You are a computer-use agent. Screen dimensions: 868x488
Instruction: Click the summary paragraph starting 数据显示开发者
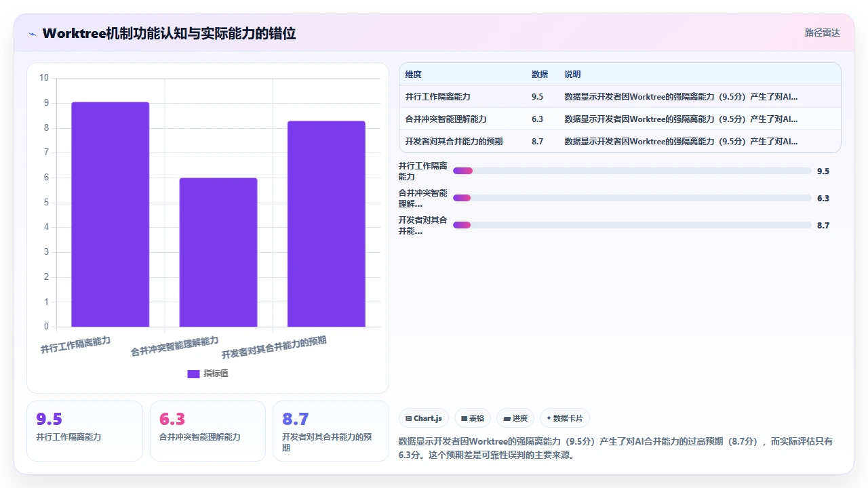[x=616, y=448]
